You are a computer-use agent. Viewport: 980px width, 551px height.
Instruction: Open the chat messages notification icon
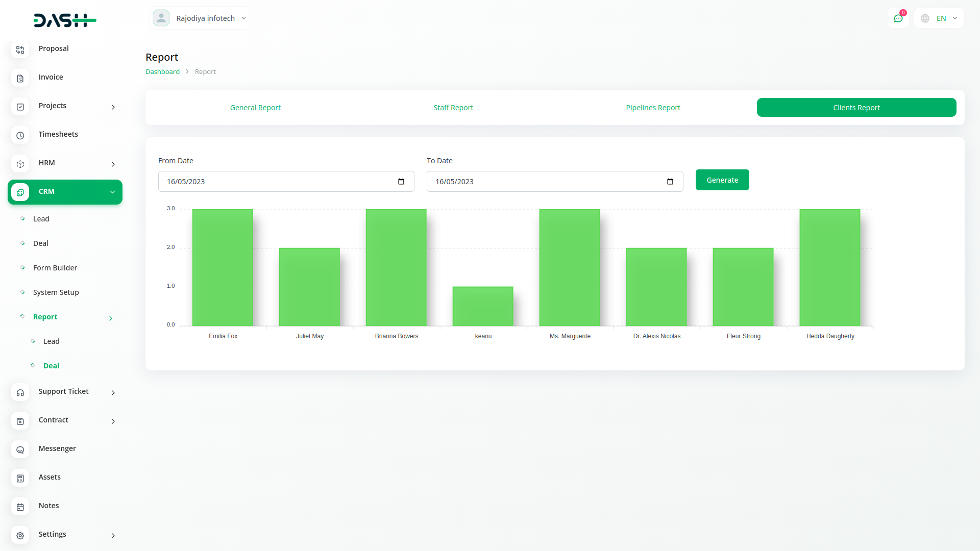[x=898, y=18]
